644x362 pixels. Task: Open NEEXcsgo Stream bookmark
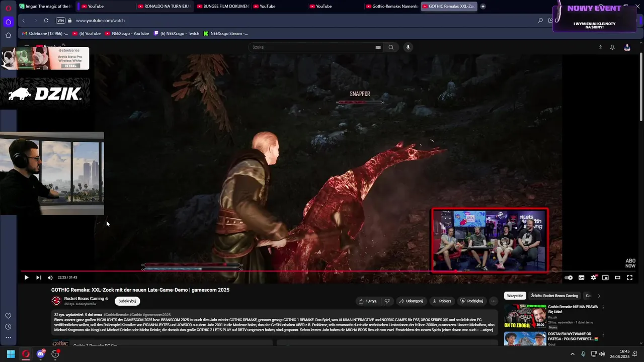pos(226,34)
